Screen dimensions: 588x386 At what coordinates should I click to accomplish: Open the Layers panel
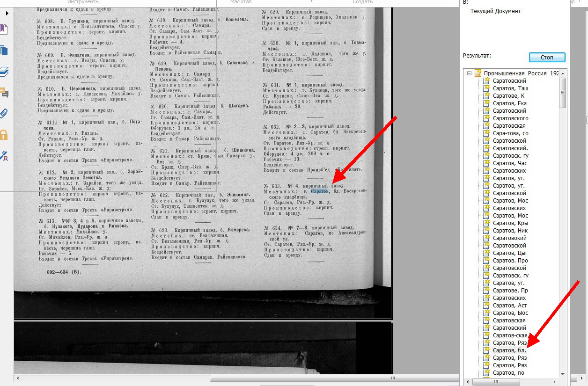tap(4, 72)
